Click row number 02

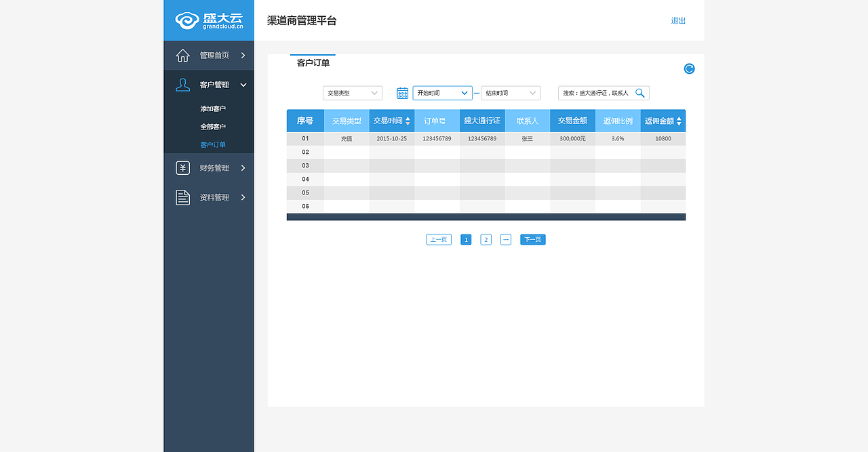(x=305, y=152)
